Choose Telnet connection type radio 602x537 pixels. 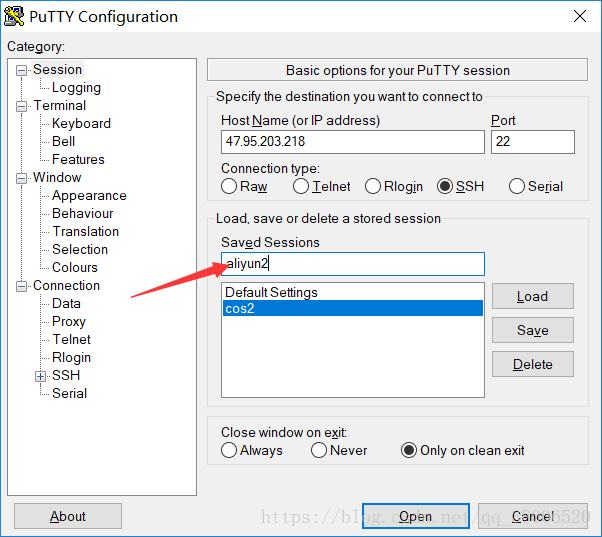pos(301,187)
